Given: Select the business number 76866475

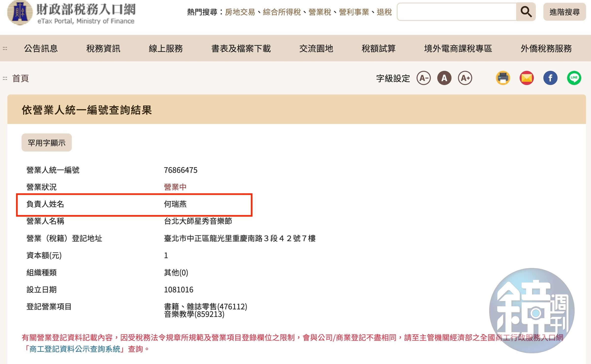Looking at the screenshot, I should click(181, 170).
